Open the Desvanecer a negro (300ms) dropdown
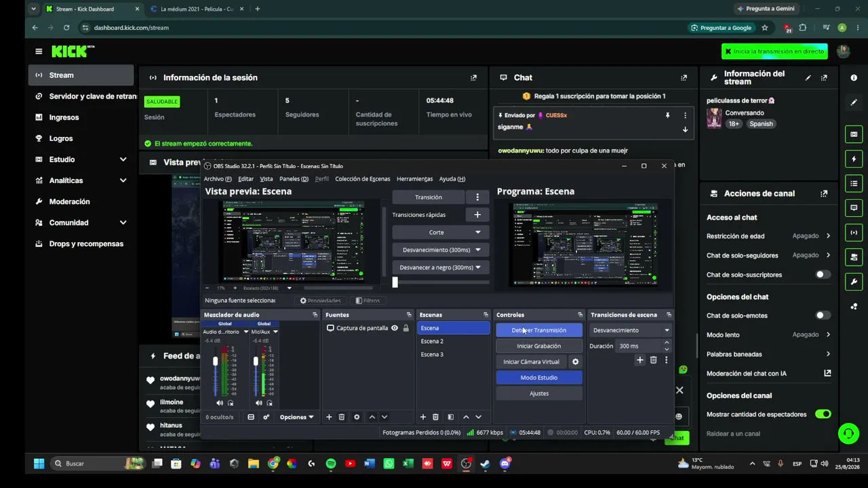 click(x=440, y=268)
